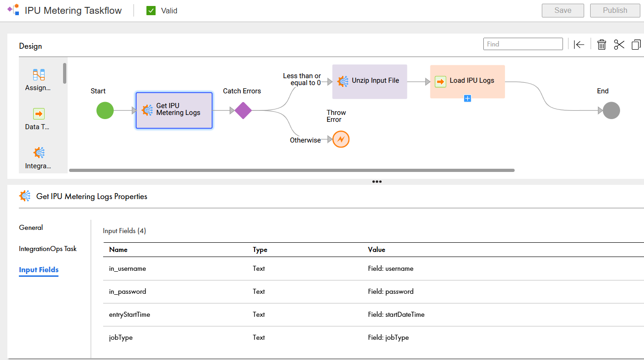Open the Input Fields tab
Viewport: 644px width, 360px height.
click(39, 270)
